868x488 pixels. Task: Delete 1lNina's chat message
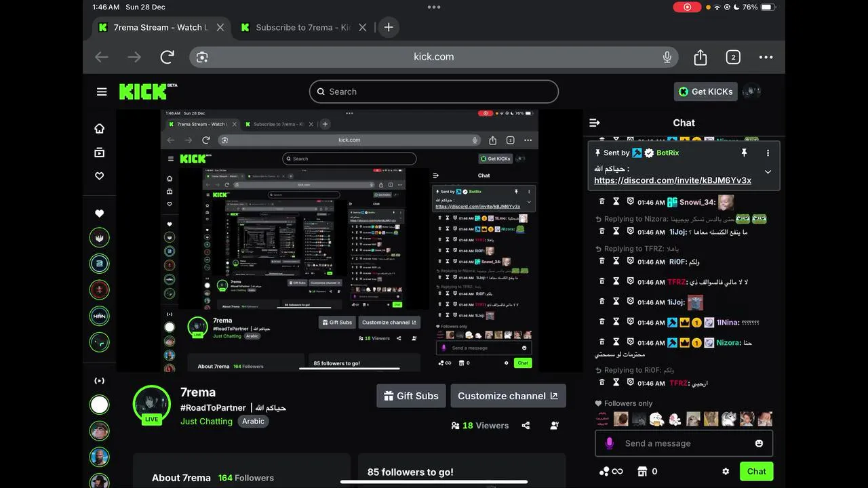tap(601, 322)
